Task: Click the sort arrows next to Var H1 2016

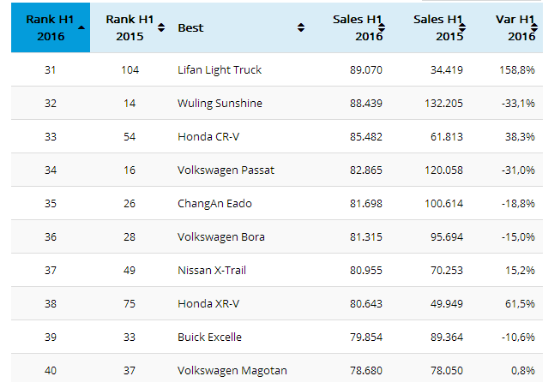Action: 535,28
